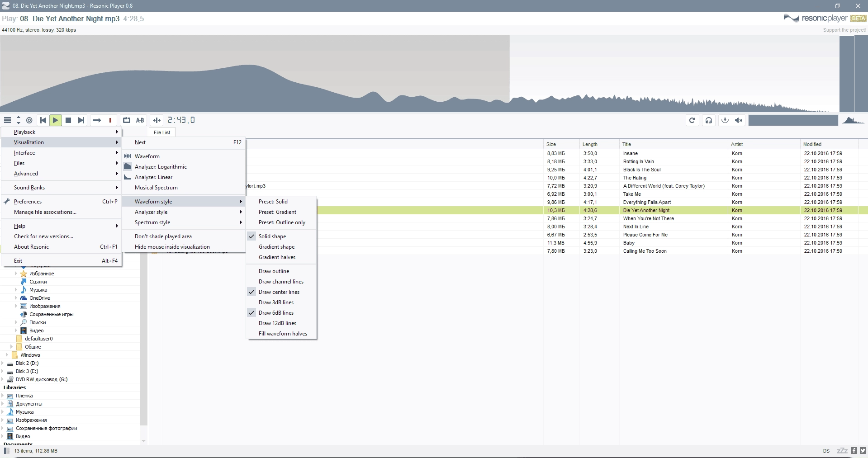
Task: Choose Manage file associations
Action: 62,212
